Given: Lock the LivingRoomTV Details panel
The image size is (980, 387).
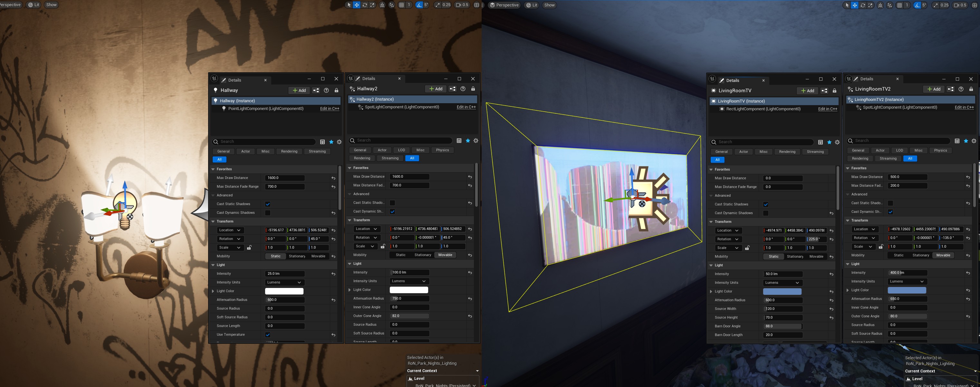Looking at the screenshot, I should (x=834, y=91).
